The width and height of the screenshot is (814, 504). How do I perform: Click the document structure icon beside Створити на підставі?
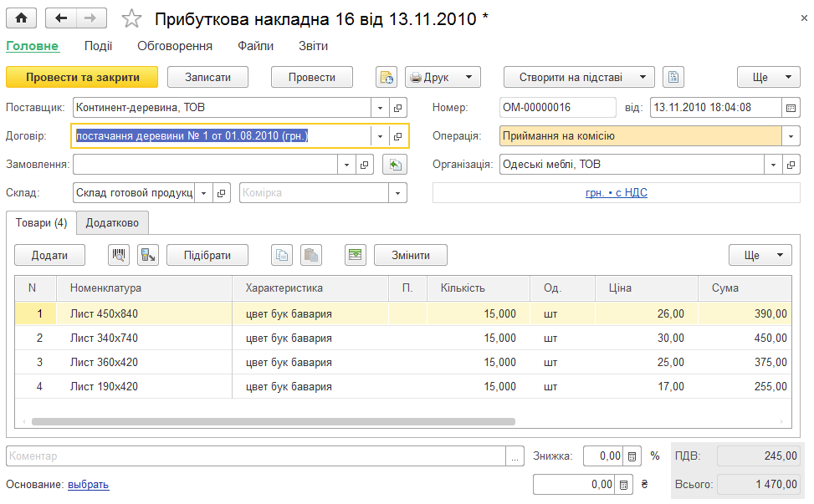coord(673,77)
